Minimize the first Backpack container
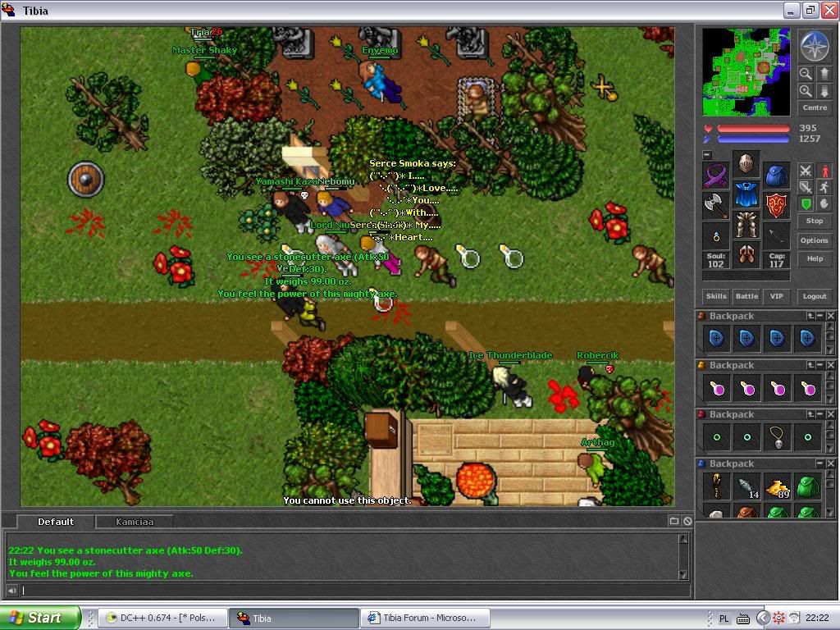840x630 pixels. (820, 316)
